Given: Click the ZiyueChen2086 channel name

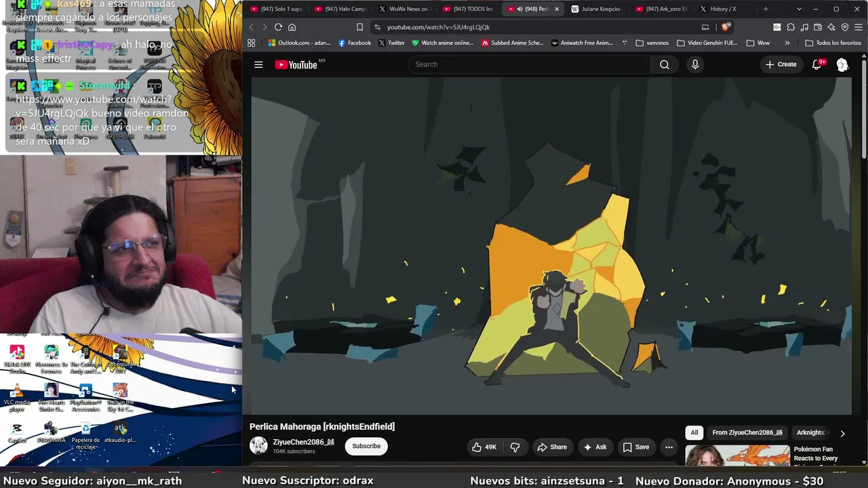Looking at the screenshot, I should click(304, 442).
